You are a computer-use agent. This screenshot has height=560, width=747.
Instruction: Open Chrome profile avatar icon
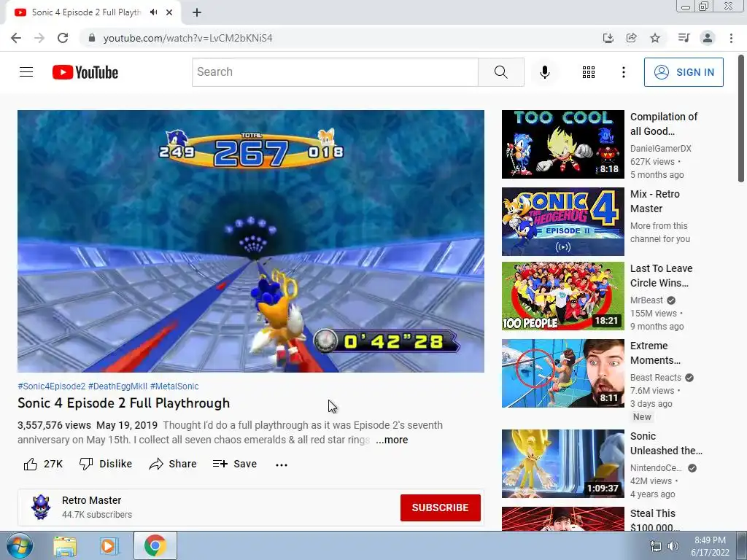[x=708, y=38]
